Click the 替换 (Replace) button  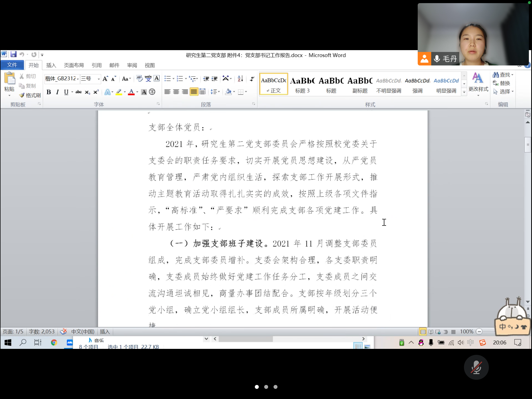502,83
